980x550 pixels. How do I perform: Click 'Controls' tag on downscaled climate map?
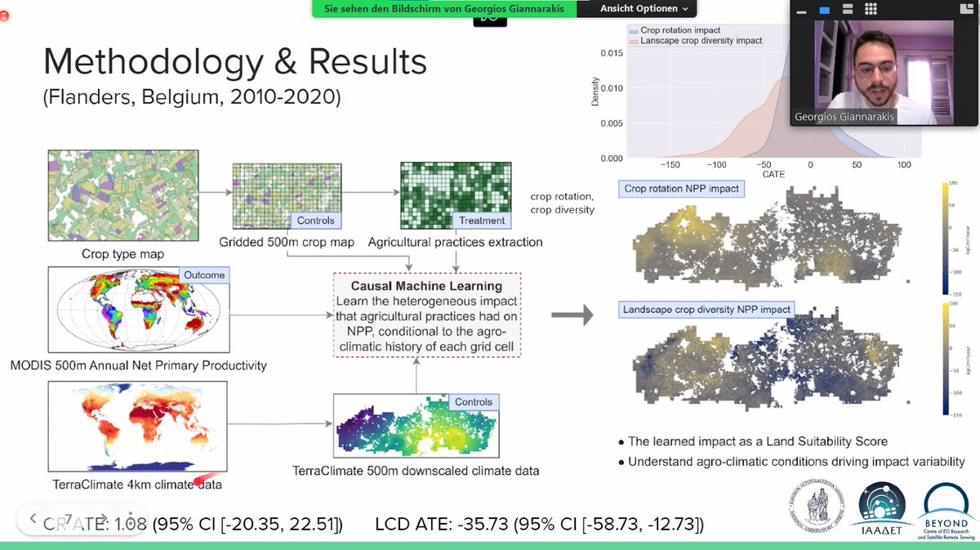tap(474, 401)
